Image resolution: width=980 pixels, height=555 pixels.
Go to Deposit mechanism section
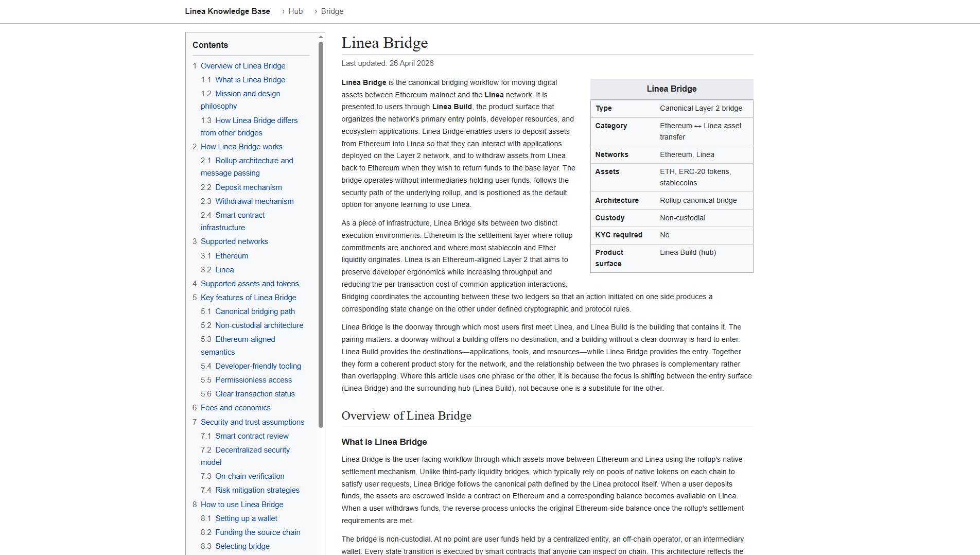[x=249, y=187]
